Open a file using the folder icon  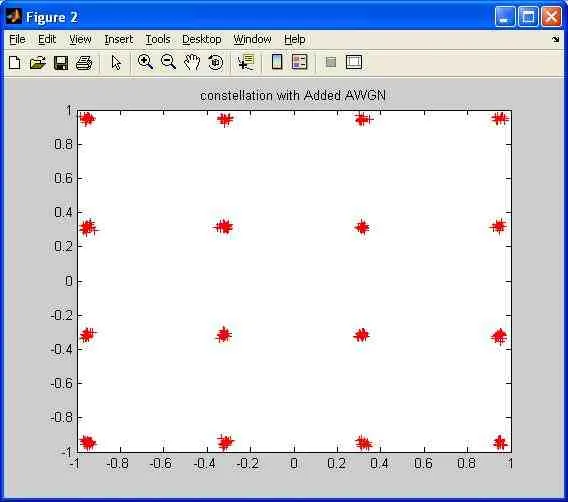click(38, 63)
